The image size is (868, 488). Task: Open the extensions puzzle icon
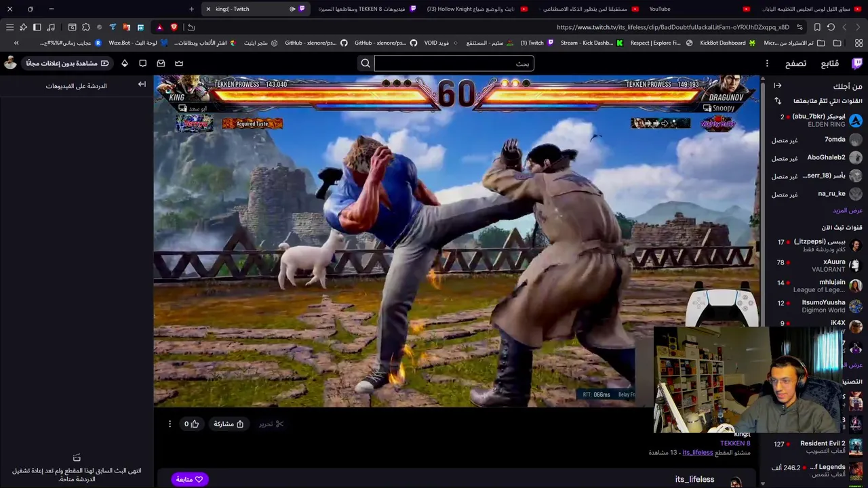[x=86, y=27]
